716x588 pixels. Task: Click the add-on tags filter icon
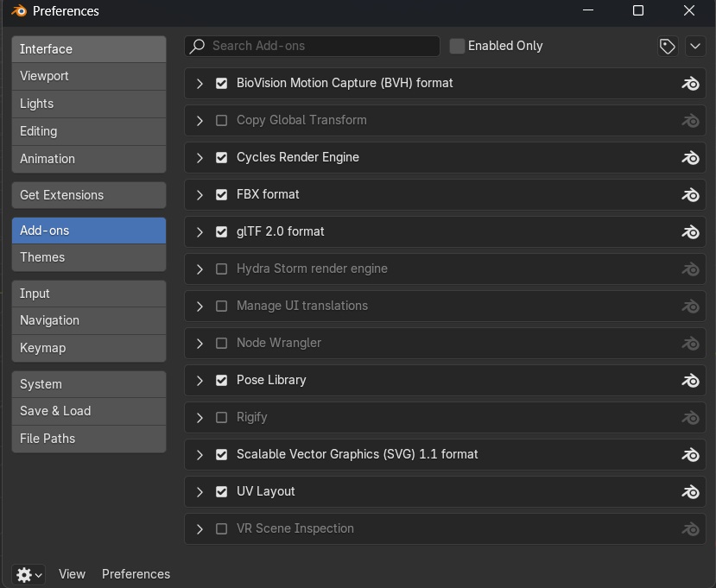coord(668,46)
